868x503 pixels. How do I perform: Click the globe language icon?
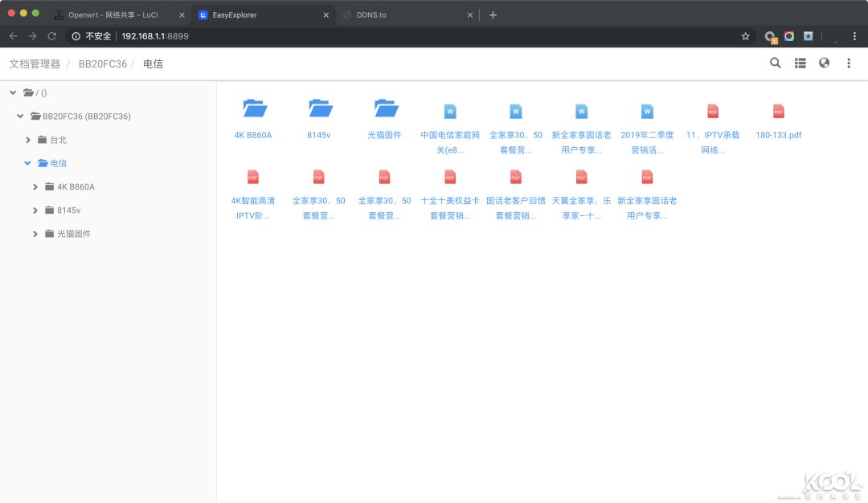click(x=824, y=63)
